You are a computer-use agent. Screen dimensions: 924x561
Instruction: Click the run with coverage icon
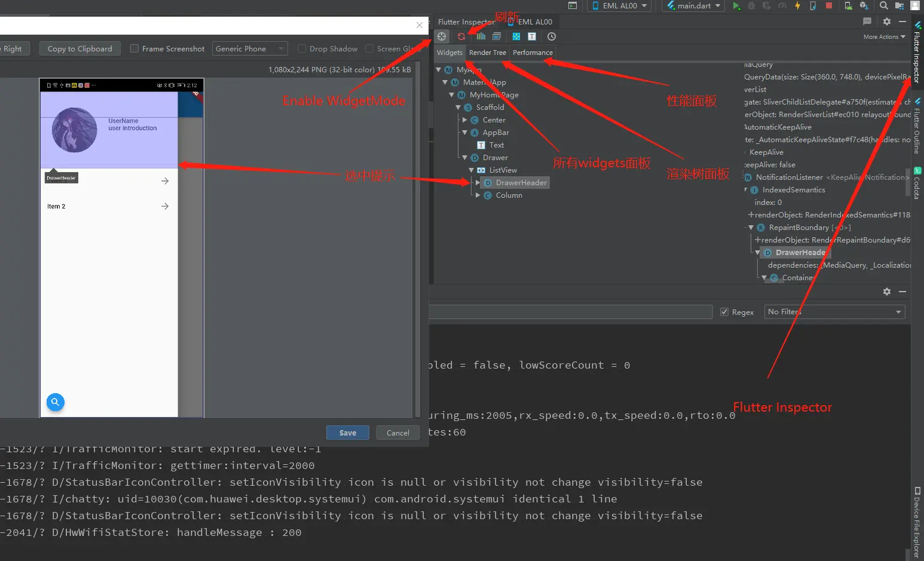pyautogui.click(x=766, y=6)
